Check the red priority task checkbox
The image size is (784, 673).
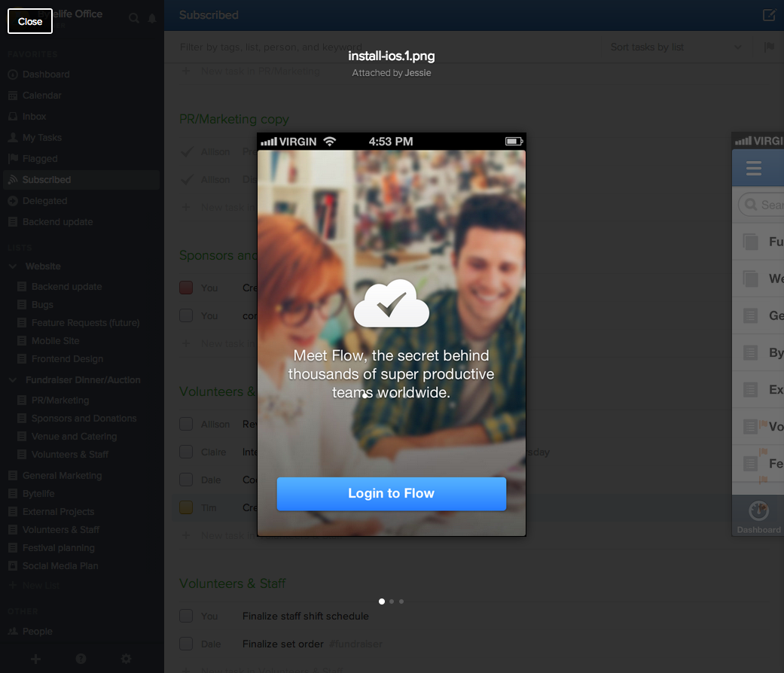tap(186, 288)
